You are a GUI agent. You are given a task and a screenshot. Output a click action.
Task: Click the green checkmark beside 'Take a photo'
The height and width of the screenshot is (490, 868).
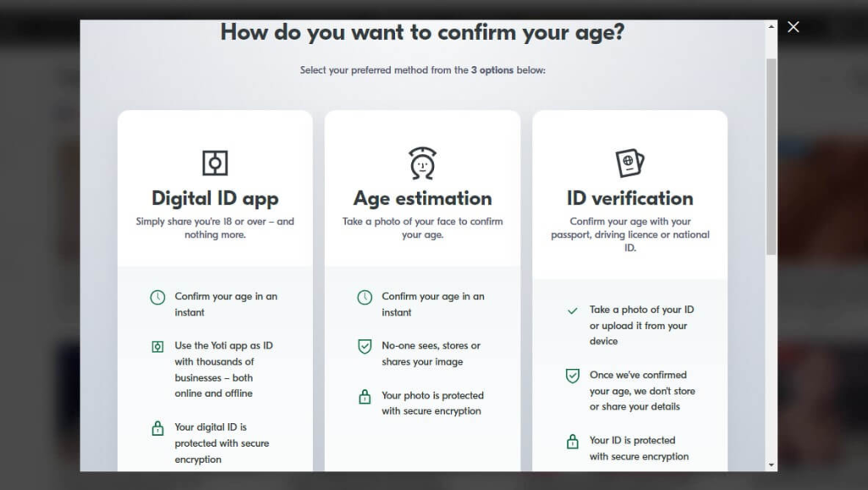point(573,311)
